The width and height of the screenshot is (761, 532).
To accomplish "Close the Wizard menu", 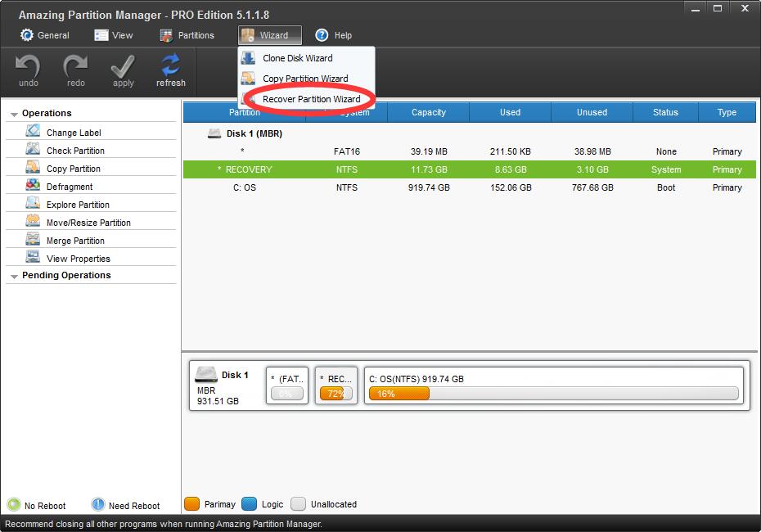I will (270, 35).
